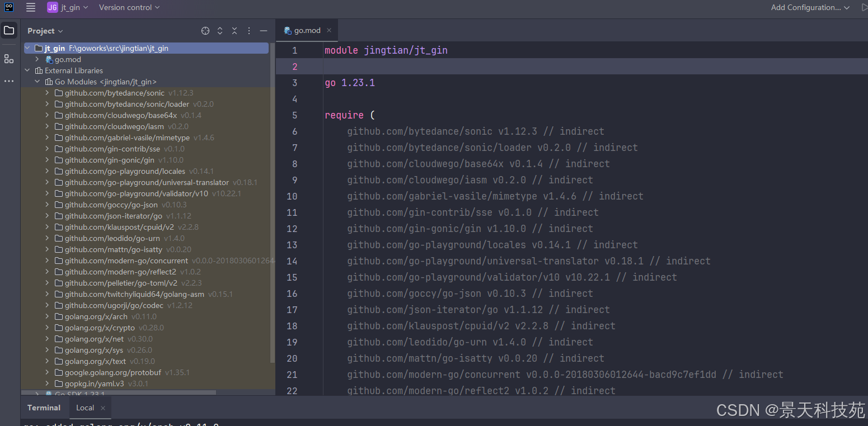Click the go.mod file icon in tree

click(49, 59)
